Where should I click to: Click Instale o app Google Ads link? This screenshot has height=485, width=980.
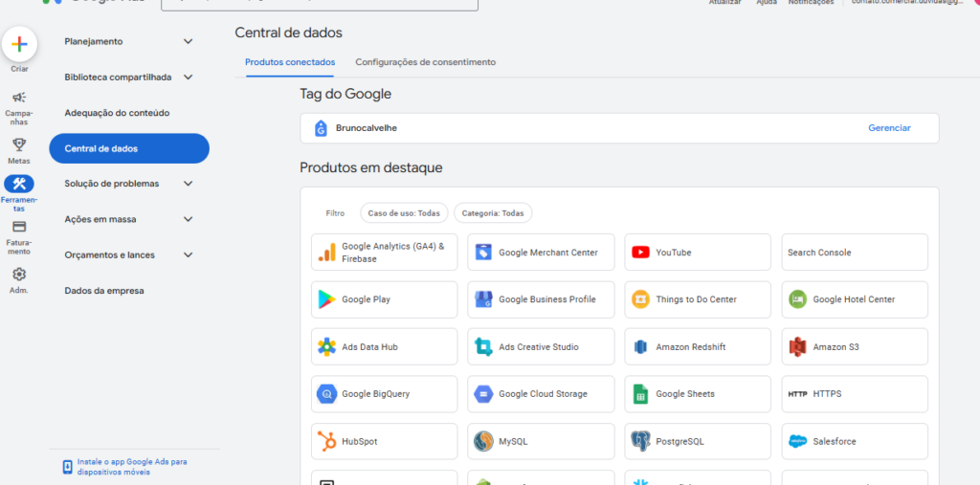[132, 467]
